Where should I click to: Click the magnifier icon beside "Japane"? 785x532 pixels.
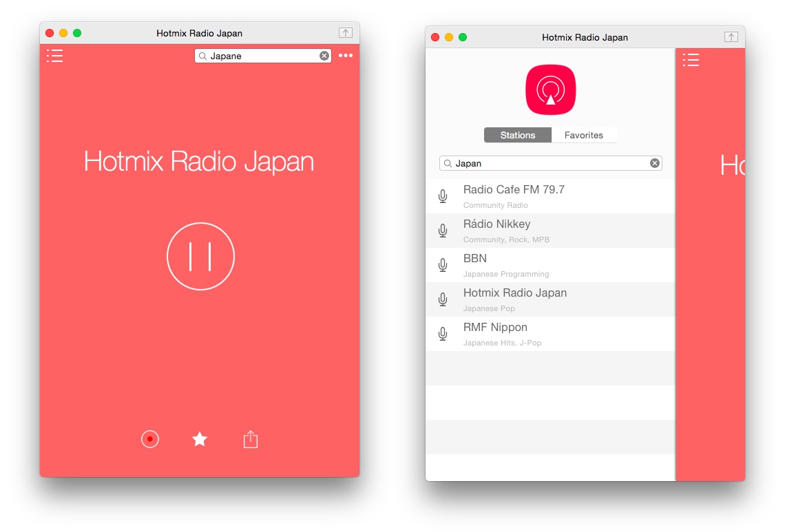tap(202, 56)
